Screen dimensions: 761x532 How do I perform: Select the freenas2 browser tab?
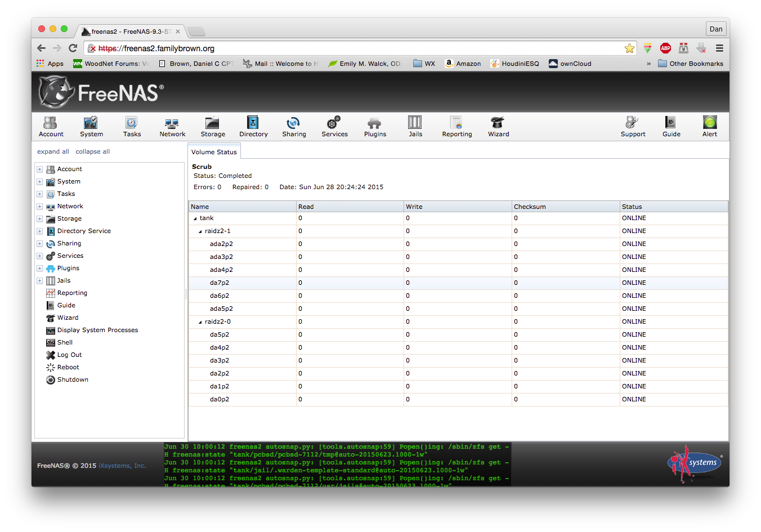pyautogui.click(x=132, y=32)
